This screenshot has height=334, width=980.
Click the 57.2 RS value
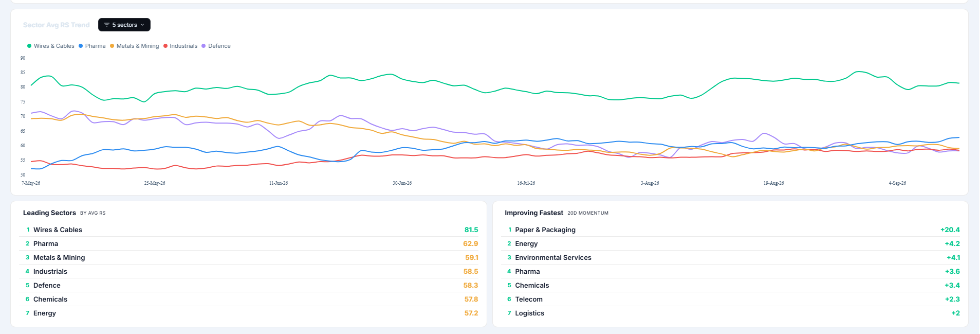(x=471, y=313)
